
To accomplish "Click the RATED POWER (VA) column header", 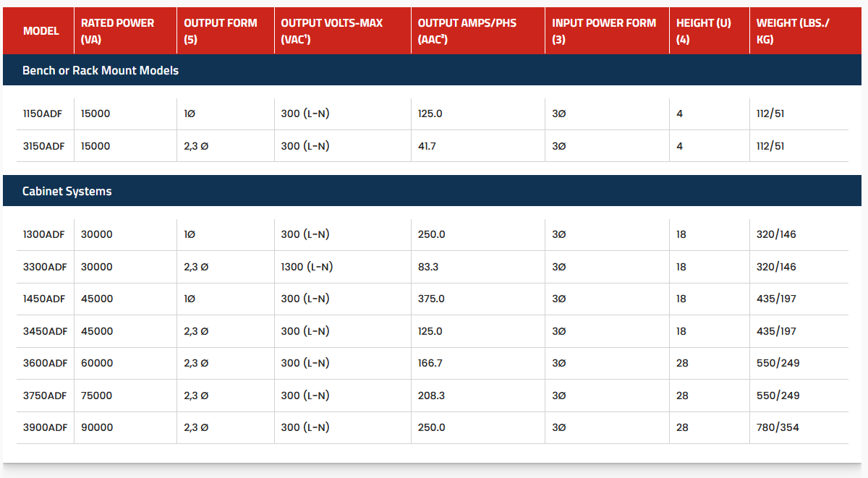I will coord(117,31).
